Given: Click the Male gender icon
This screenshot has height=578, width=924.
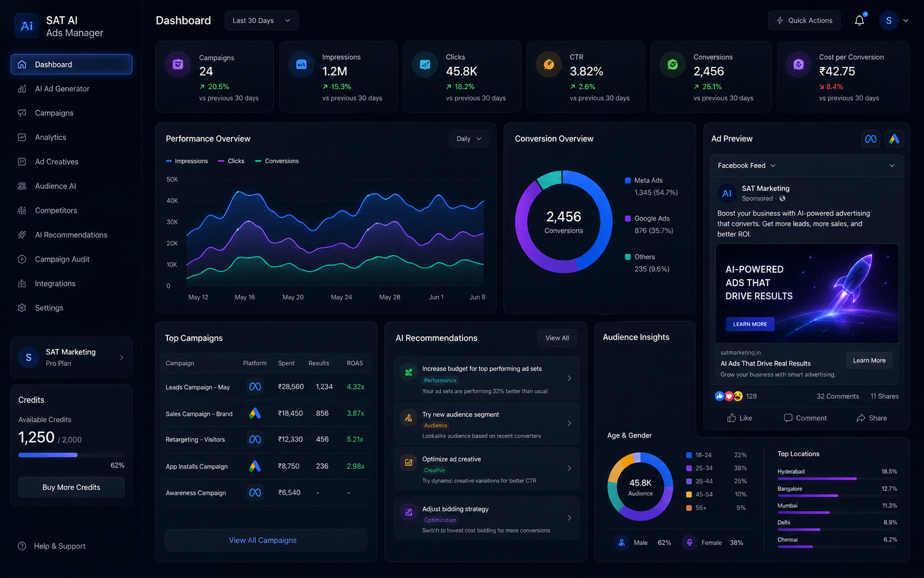Looking at the screenshot, I should coord(622,542).
